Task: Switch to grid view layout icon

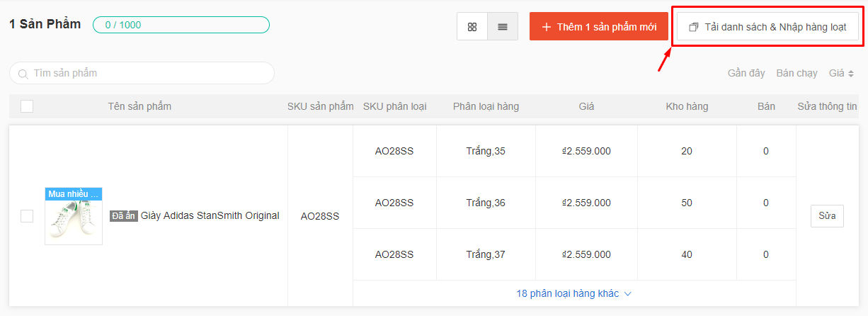Action: click(x=472, y=27)
